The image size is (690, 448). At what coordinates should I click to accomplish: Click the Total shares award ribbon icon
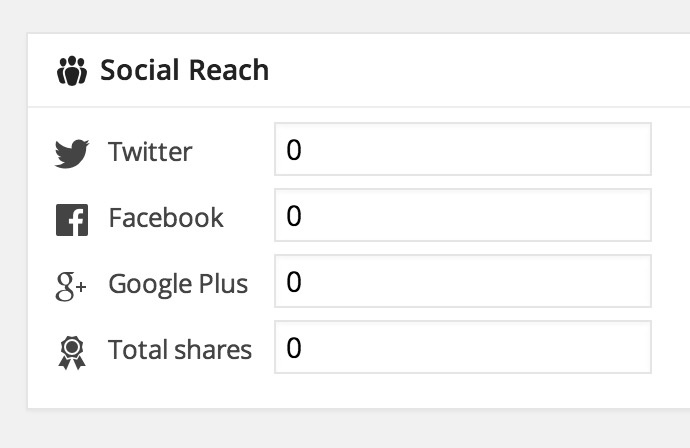(71, 352)
